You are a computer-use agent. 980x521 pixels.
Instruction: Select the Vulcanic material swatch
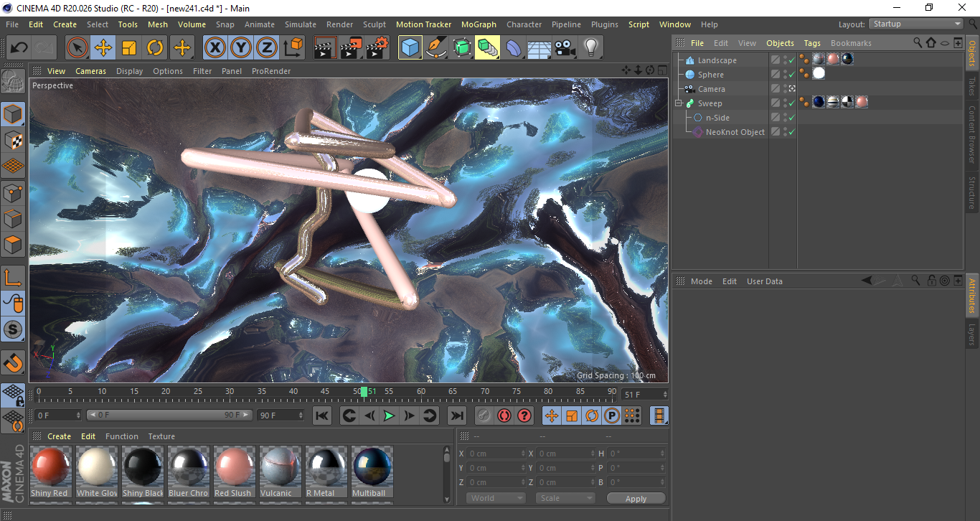pyautogui.click(x=280, y=471)
